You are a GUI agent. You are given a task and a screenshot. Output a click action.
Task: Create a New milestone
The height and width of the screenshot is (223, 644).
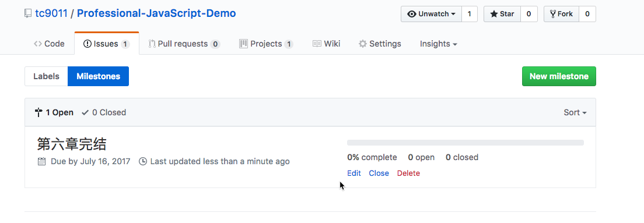(x=559, y=76)
